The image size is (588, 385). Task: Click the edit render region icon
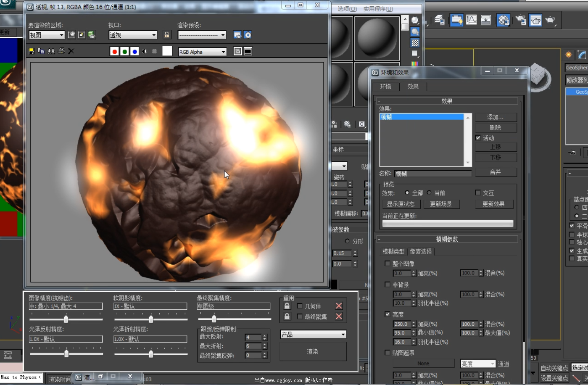pos(71,35)
